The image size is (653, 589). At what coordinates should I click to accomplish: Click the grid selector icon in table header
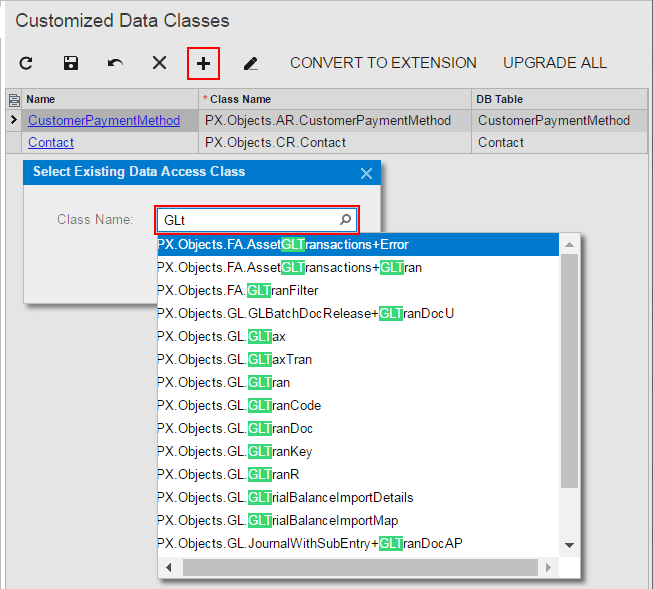point(13,99)
